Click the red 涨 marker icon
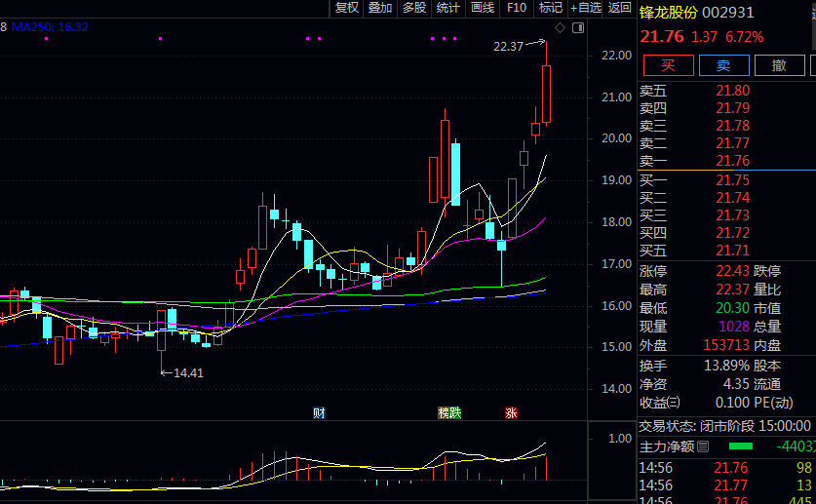The height and width of the screenshot is (504, 816). pos(511,412)
